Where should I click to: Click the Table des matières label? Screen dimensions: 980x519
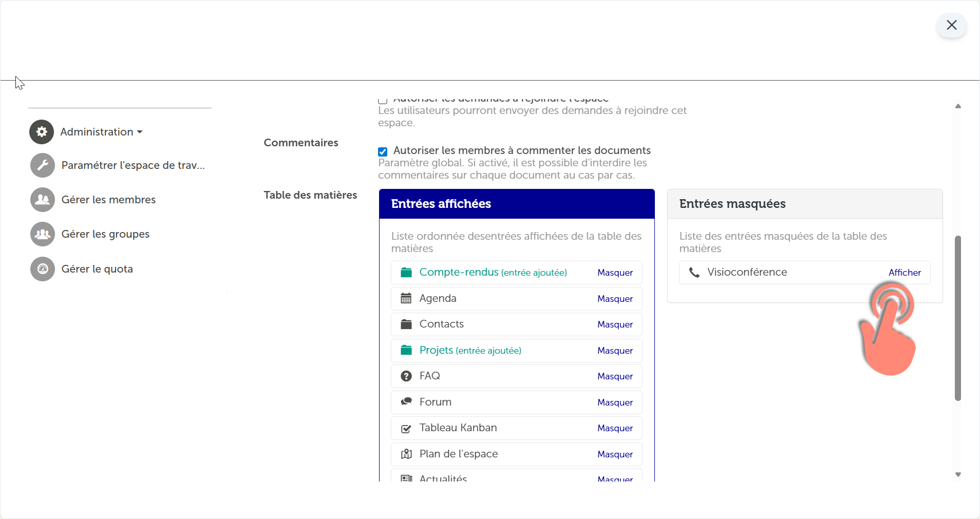(310, 195)
